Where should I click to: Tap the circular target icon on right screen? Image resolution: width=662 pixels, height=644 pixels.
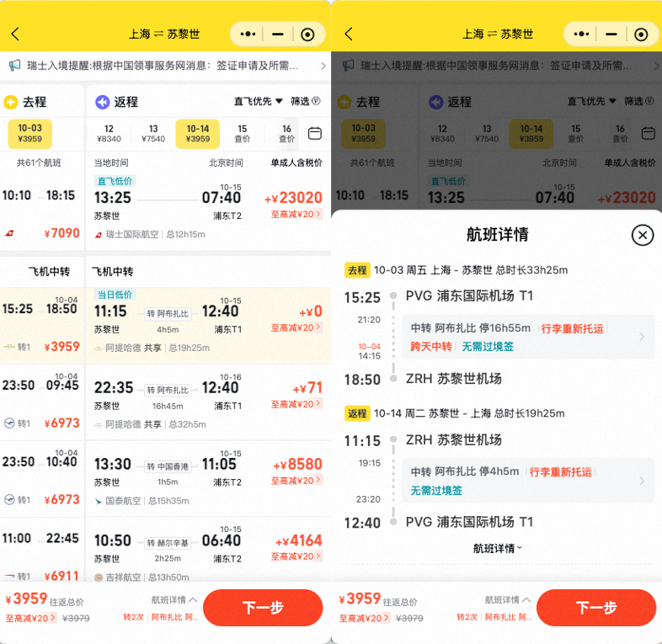click(x=641, y=35)
